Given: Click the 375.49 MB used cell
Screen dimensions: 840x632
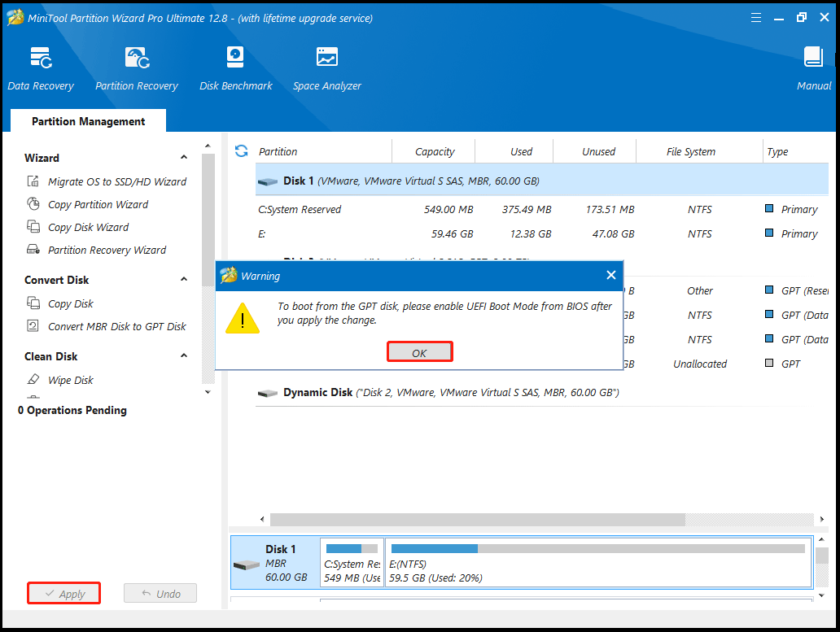Looking at the screenshot, I should point(527,209).
